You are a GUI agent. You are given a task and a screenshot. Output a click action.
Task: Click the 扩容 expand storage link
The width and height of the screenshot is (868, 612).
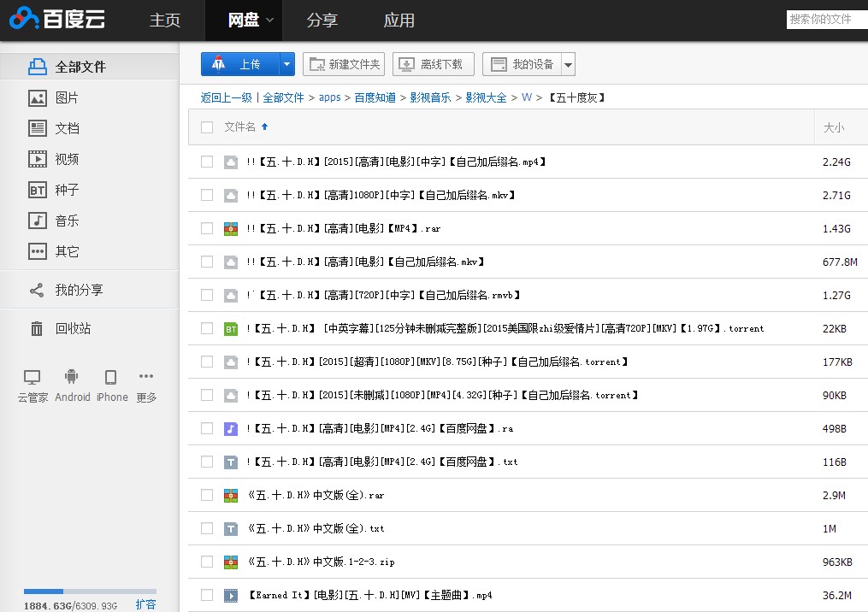pyautogui.click(x=145, y=604)
